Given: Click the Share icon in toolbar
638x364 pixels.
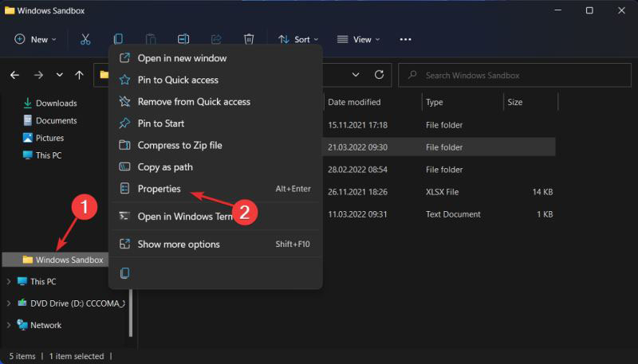Looking at the screenshot, I should tap(216, 39).
